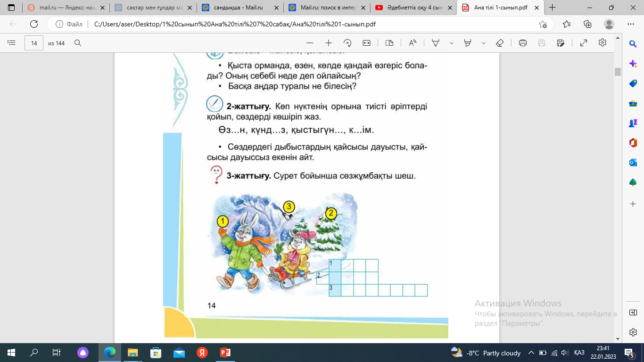The height and width of the screenshot is (362, 644).
Task: Click the Save As icon in PDF toolbar
Action: [561, 43]
